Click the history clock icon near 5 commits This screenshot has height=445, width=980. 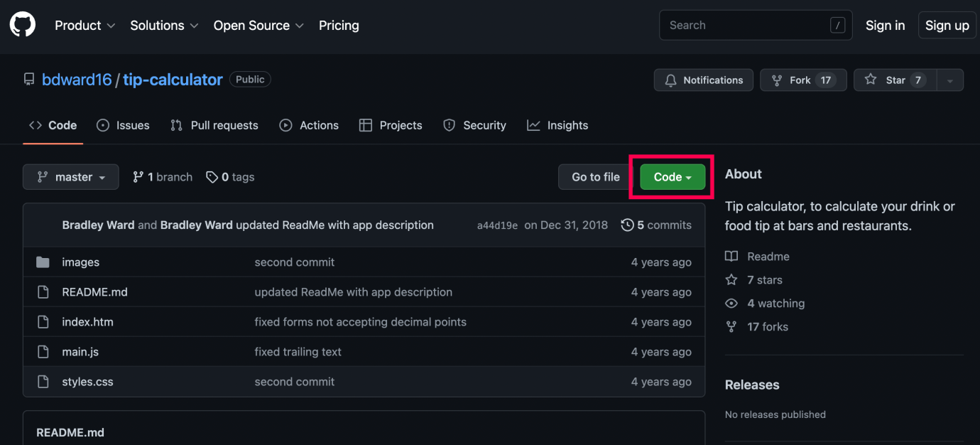point(628,224)
